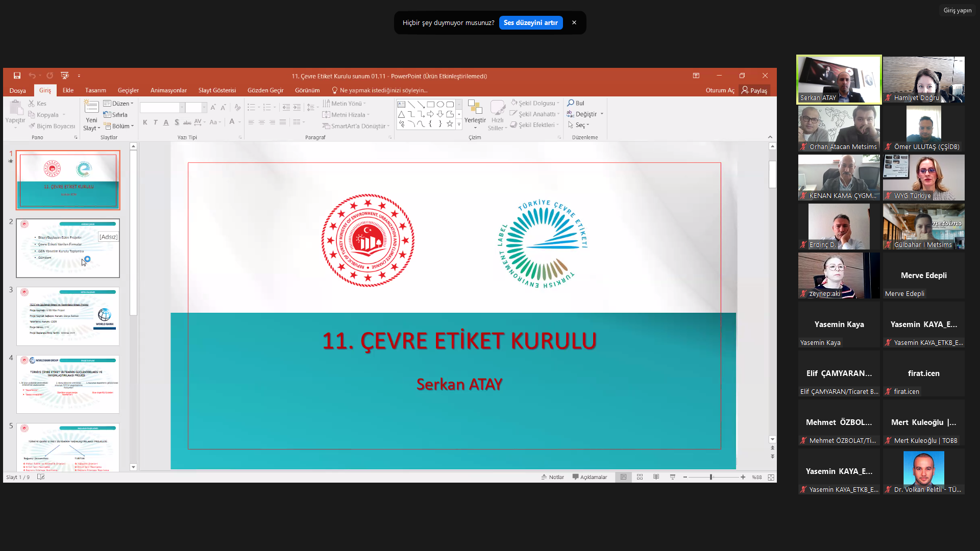Click the Biçim Boyacısı format painter
The image size is (980, 551).
pos(52,126)
